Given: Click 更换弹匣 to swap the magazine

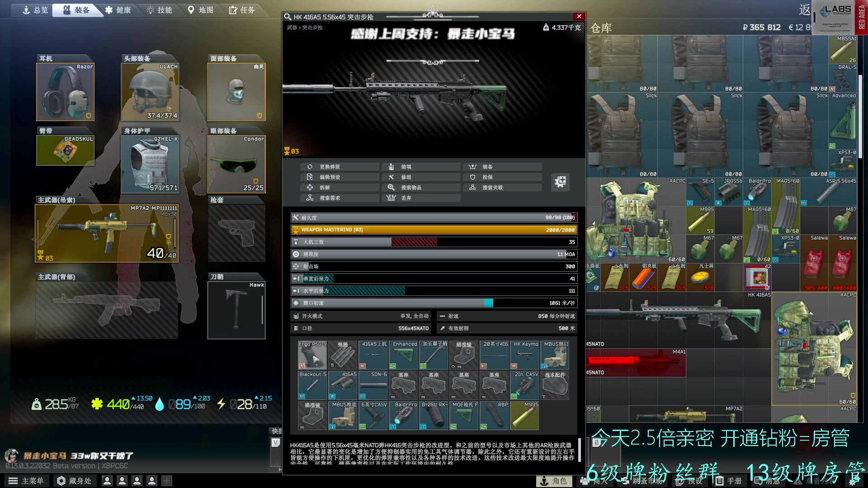Looking at the screenshot, I should point(340,167).
